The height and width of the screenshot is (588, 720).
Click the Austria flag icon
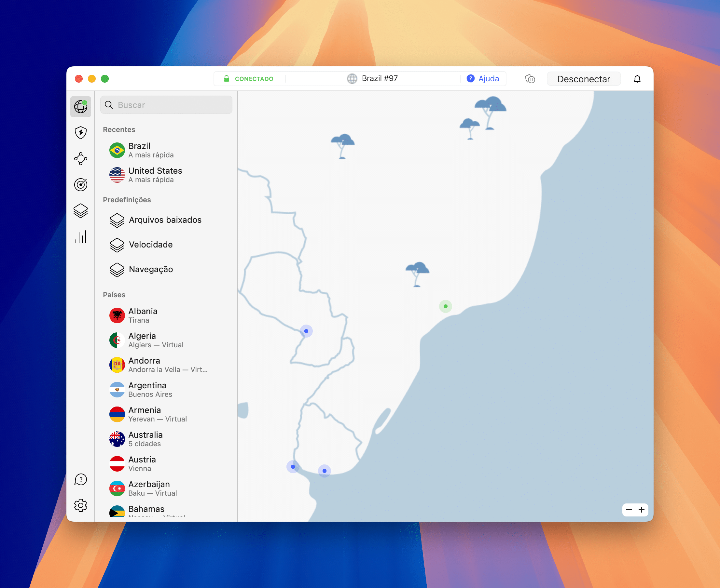coord(117,464)
